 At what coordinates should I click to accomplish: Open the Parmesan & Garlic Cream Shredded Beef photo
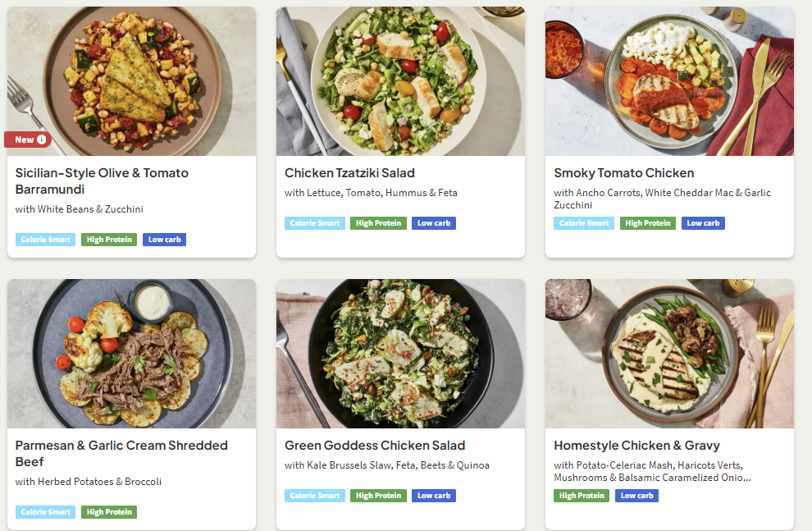point(131,354)
